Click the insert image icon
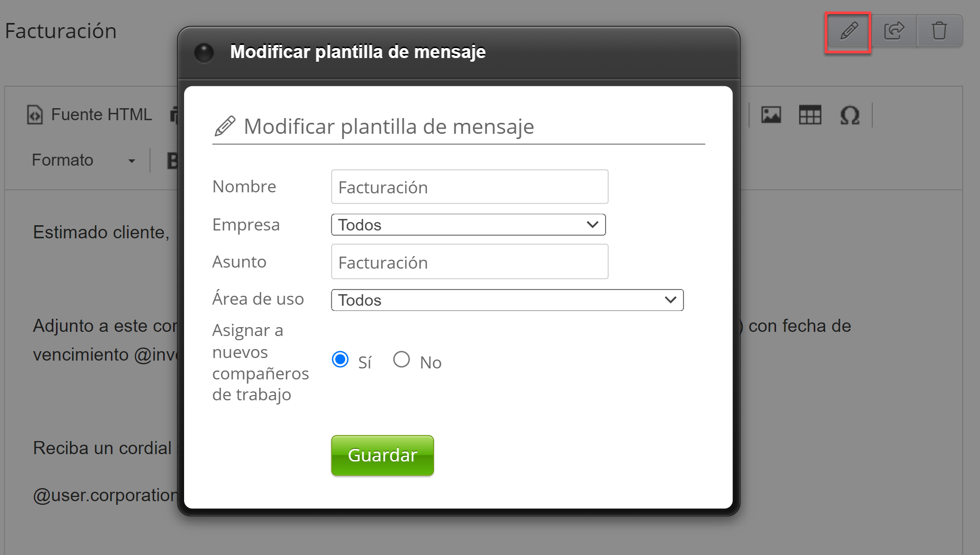Screen dimensions: 980x555 tap(771, 115)
